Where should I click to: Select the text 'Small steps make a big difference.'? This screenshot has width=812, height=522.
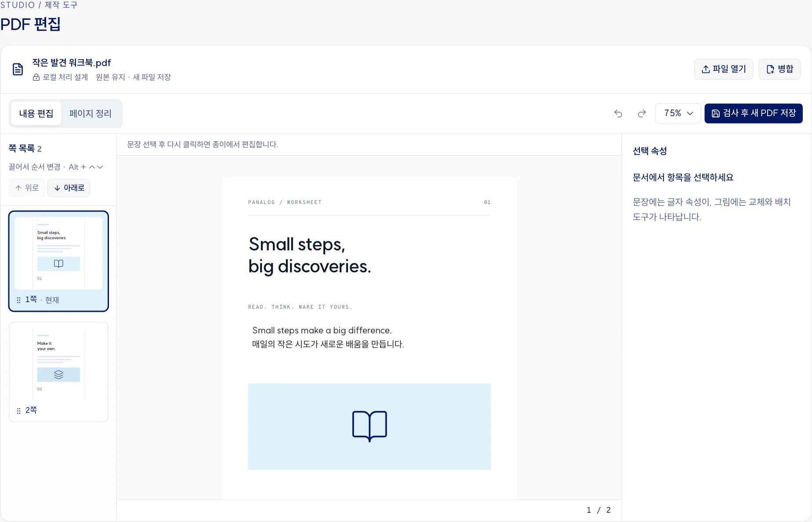coord(322,330)
